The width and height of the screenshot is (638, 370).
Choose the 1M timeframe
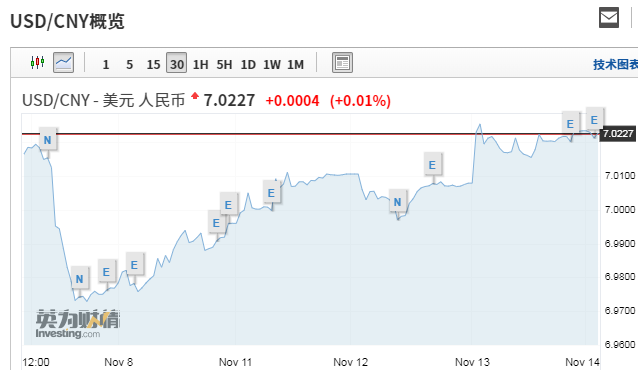[x=296, y=64]
